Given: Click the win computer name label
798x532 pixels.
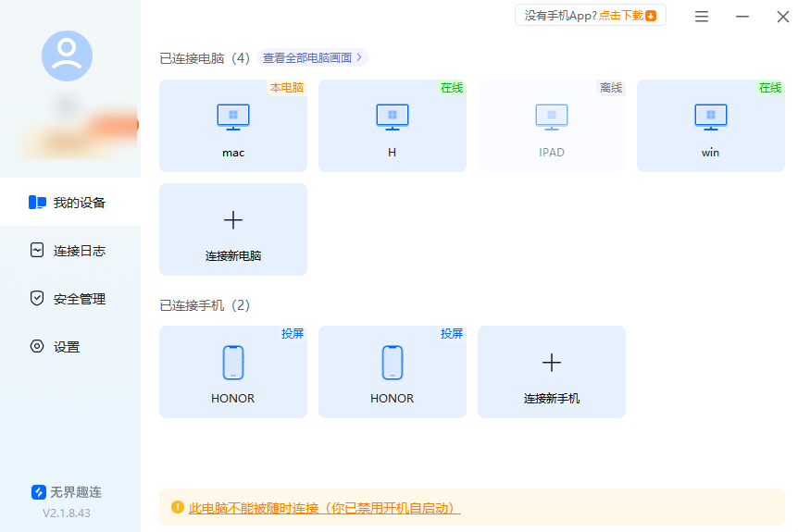Looking at the screenshot, I should click(x=710, y=152).
